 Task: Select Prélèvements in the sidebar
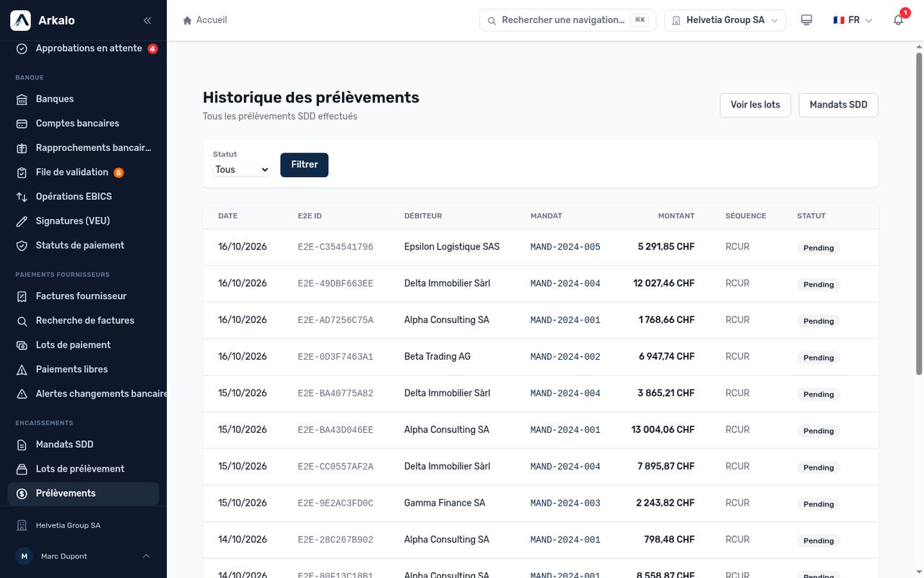coord(83,493)
